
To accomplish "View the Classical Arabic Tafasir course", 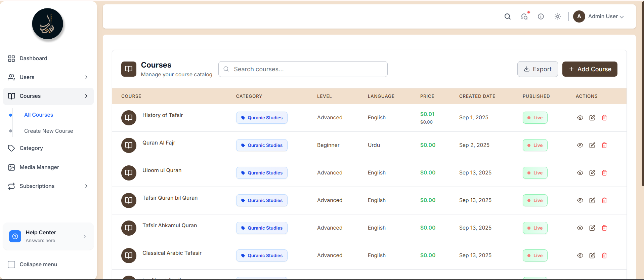I will tap(580, 255).
